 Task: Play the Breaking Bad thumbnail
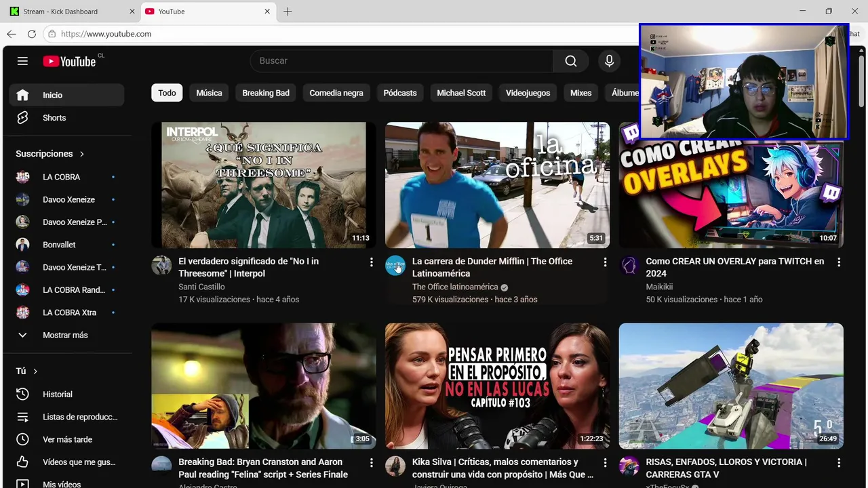pyautogui.click(x=263, y=386)
